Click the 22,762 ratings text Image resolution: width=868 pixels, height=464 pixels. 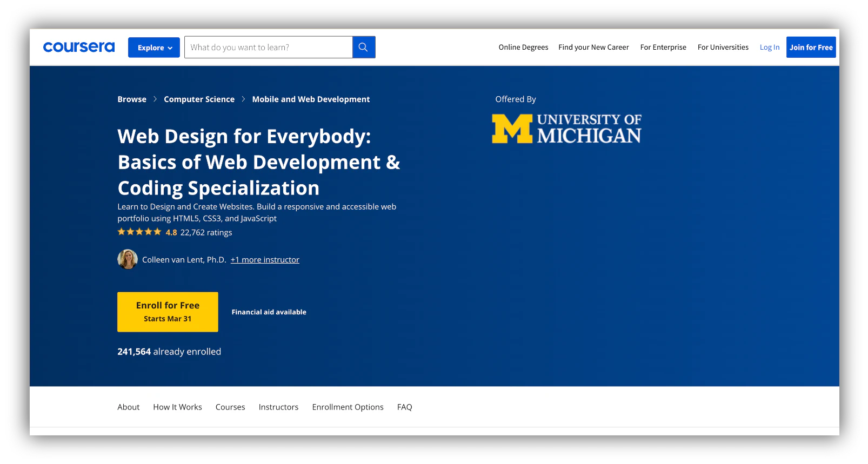[x=206, y=233]
